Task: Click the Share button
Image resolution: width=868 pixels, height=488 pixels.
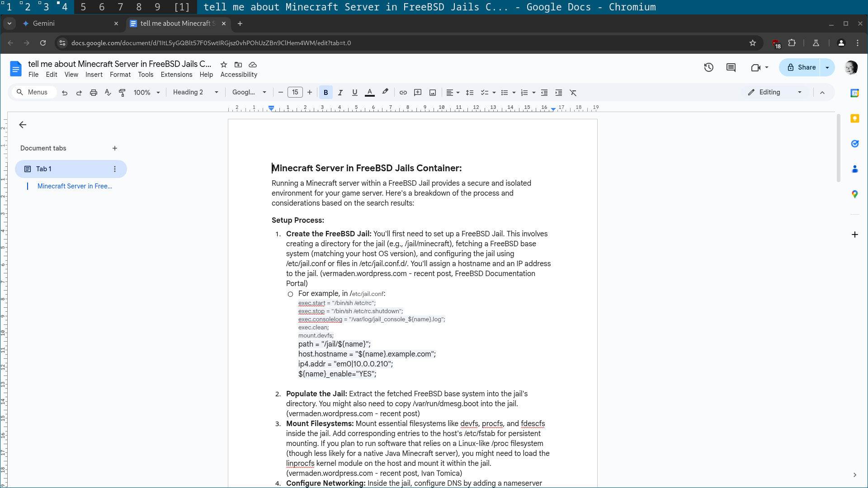Action: pyautogui.click(x=801, y=67)
